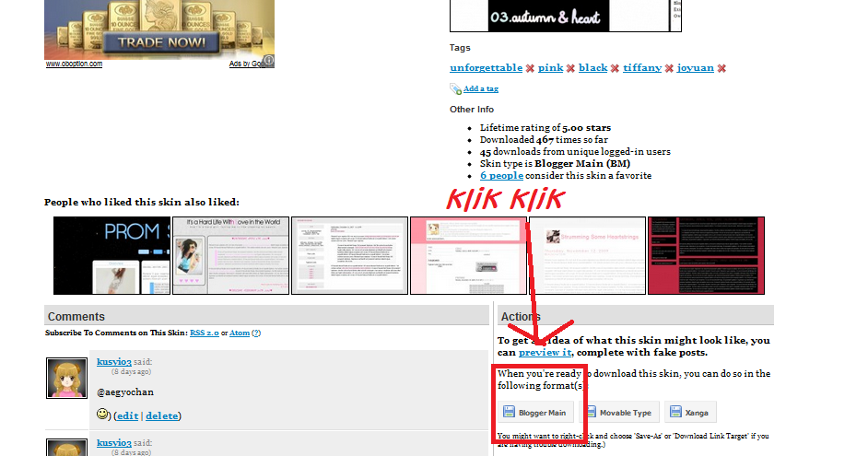Click the Movable Type floppy disk icon
868x456 pixels.
click(x=590, y=412)
